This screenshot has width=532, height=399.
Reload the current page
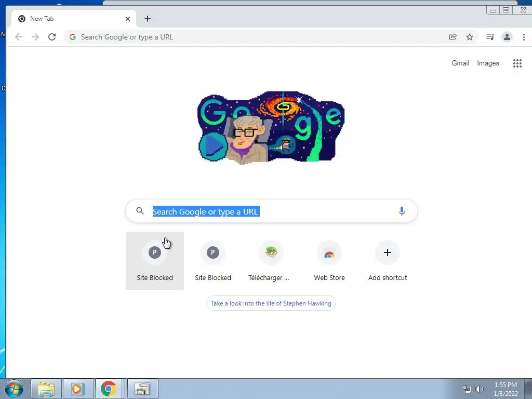pos(52,37)
